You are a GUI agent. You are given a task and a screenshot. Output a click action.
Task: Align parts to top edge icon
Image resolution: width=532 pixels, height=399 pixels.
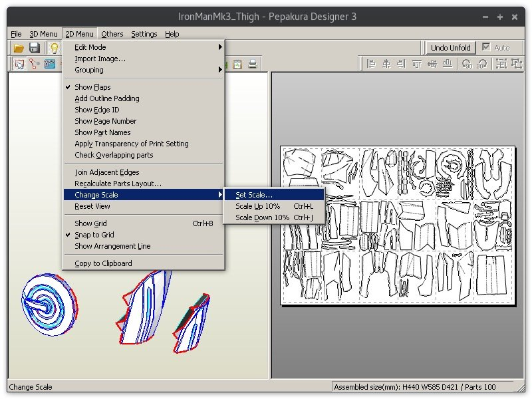(x=417, y=64)
